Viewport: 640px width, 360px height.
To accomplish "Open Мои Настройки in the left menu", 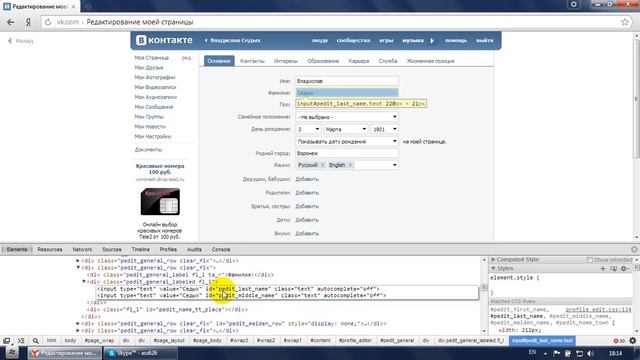I will 153,136.
